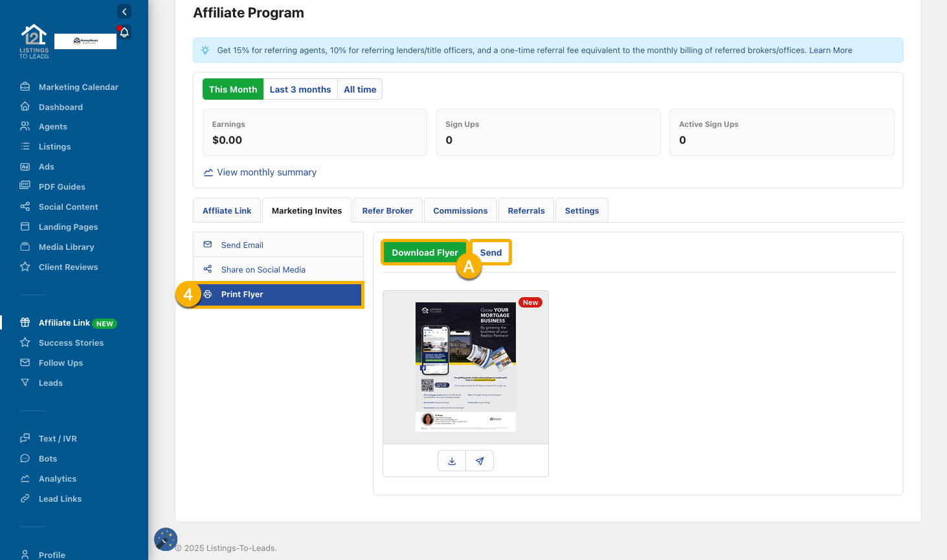The width and height of the screenshot is (947, 560).
Task: Select the All time filter
Action: pyautogui.click(x=360, y=89)
